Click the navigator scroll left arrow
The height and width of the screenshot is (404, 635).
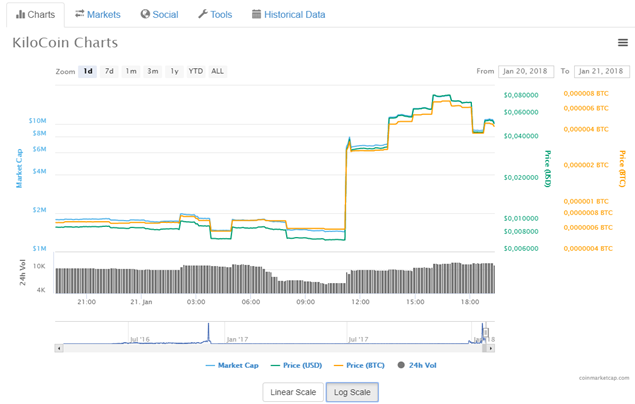point(59,348)
